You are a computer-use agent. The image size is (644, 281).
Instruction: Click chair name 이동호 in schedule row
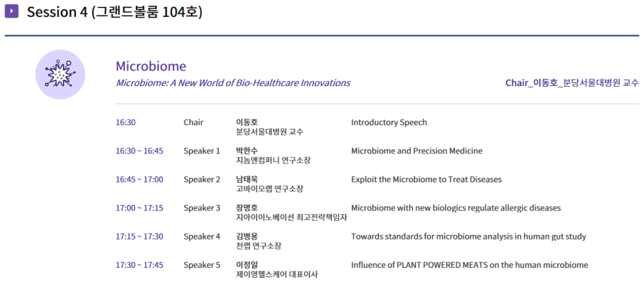247,123
